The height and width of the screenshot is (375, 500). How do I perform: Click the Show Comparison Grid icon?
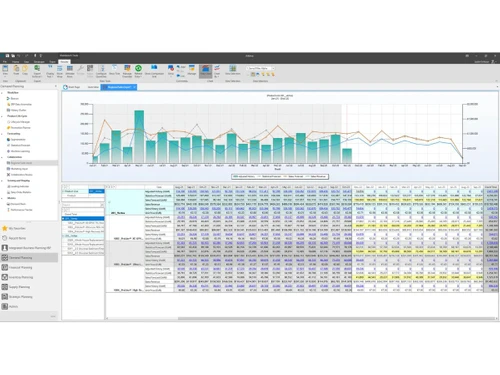154,71
